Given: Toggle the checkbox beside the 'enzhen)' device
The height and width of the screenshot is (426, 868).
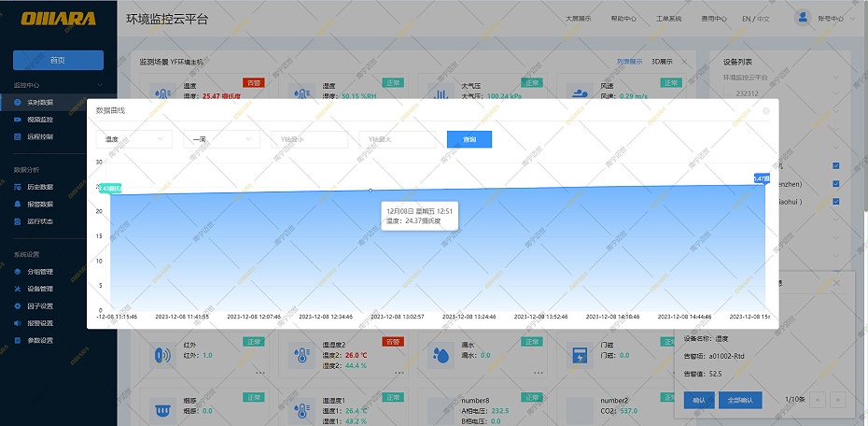Looking at the screenshot, I should click(x=835, y=184).
